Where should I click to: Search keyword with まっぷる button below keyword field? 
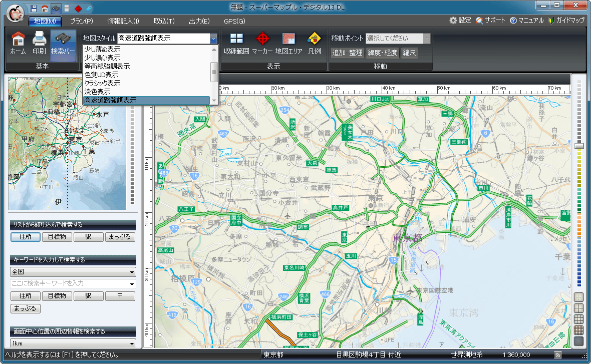(x=25, y=308)
